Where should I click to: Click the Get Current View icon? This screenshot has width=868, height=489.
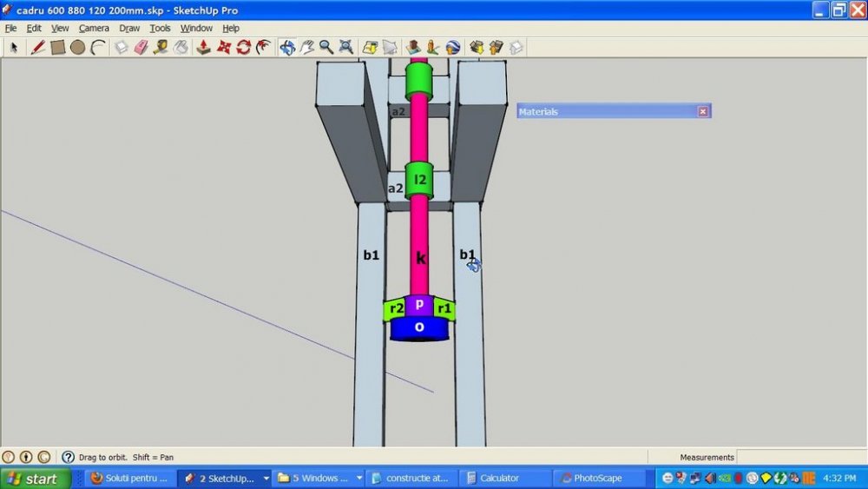[370, 48]
